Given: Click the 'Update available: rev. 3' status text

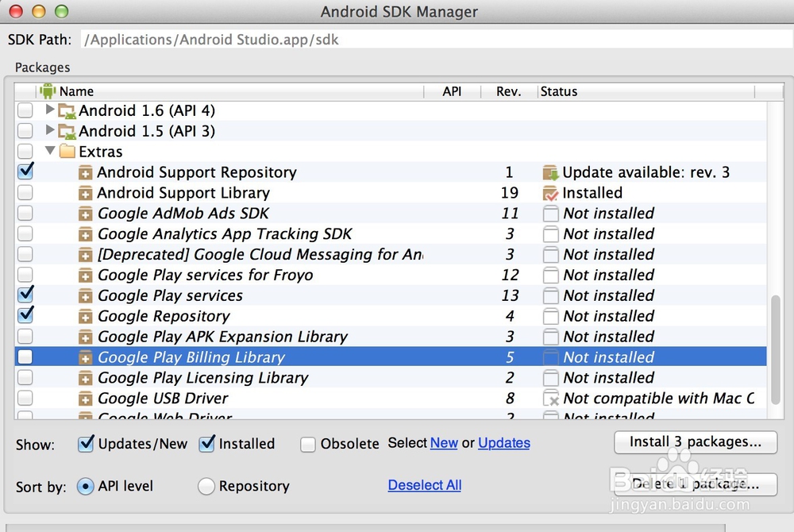Looking at the screenshot, I should [x=646, y=172].
